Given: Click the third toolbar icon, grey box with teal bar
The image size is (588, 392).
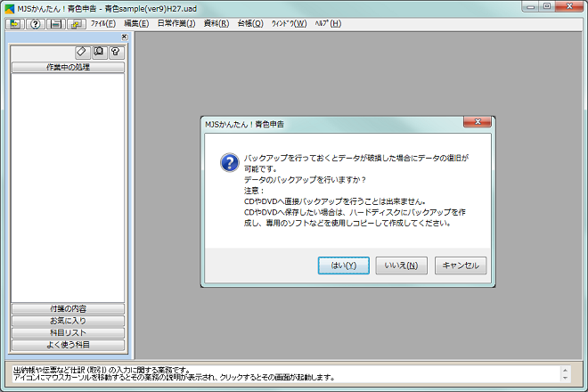Looking at the screenshot, I should click(56, 24).
